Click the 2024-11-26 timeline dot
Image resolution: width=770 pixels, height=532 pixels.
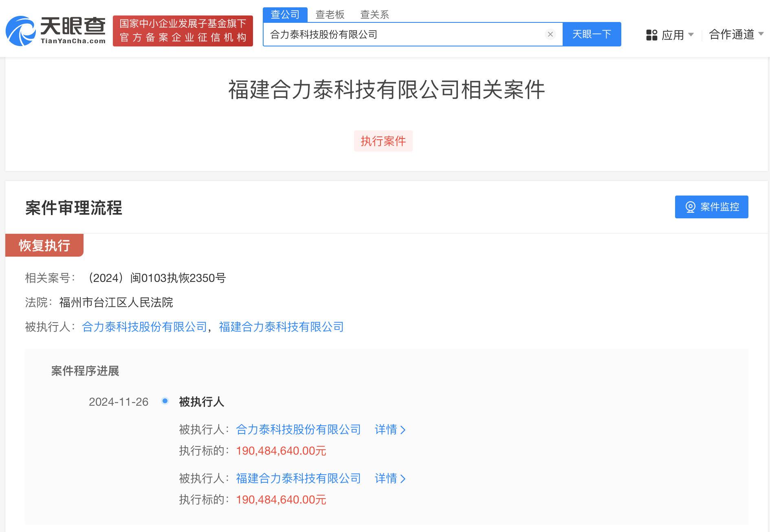click(165, 401)
